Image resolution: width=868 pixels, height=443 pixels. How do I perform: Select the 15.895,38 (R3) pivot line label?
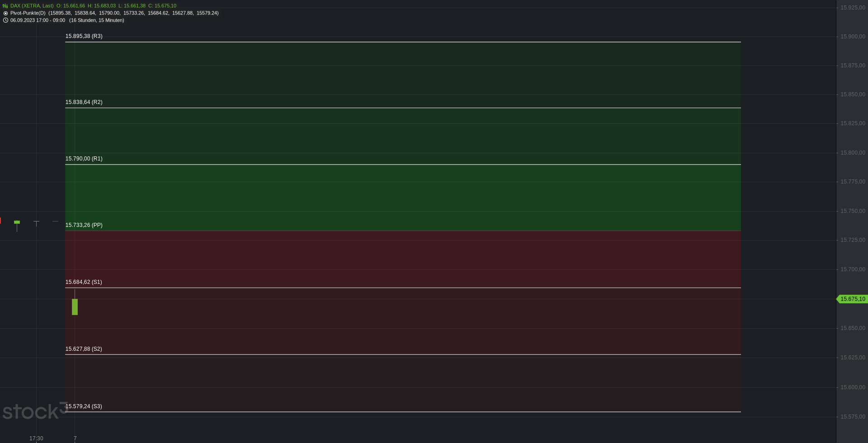point(84,36)
